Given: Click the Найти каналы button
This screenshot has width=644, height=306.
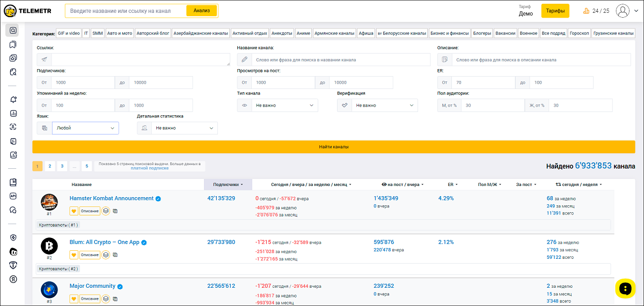Looking at the screenshot, I should 334,147.
